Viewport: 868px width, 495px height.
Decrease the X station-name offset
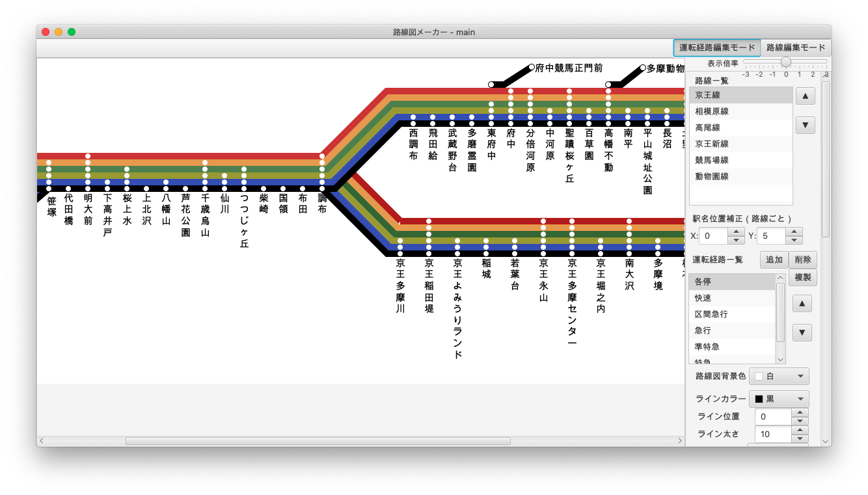[x=736, y=239]
